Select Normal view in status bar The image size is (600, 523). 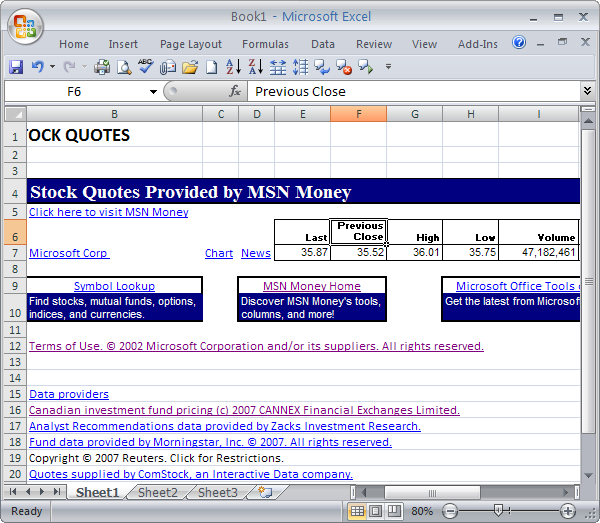click(357, 511)
